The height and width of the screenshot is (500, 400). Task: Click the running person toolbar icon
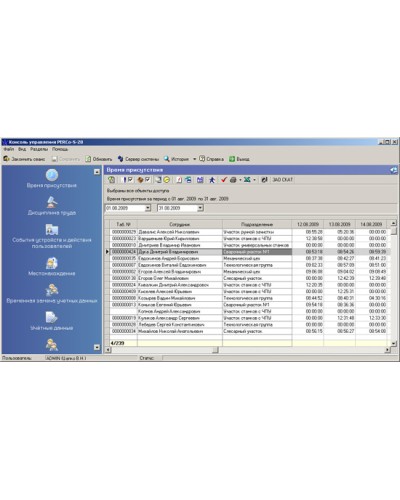pos(212,180)
